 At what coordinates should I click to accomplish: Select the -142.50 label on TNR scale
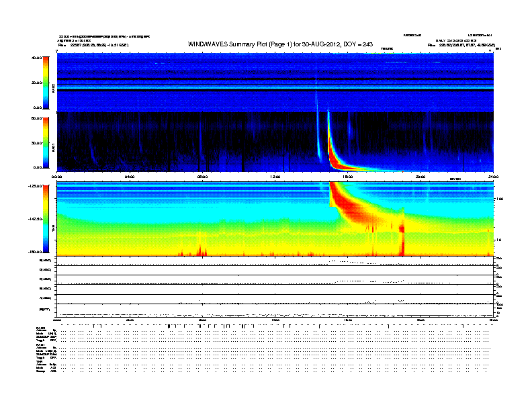pos(36,219)
